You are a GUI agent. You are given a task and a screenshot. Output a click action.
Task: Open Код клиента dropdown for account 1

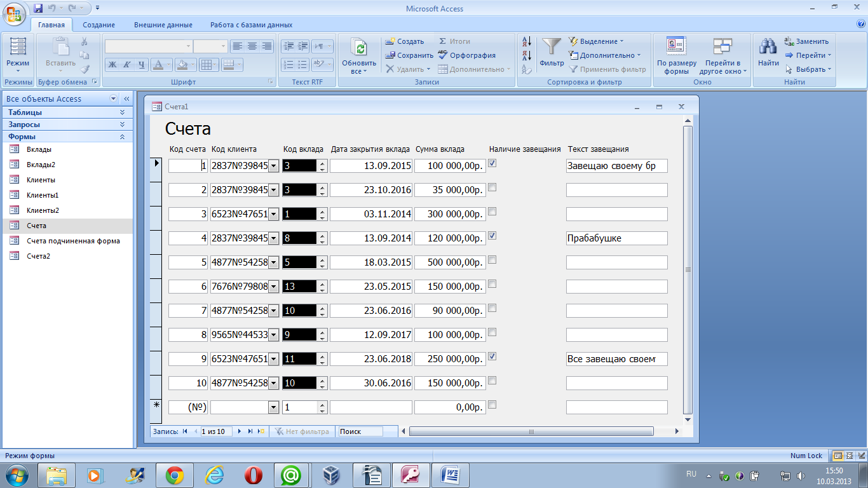[x=274, y=166]
